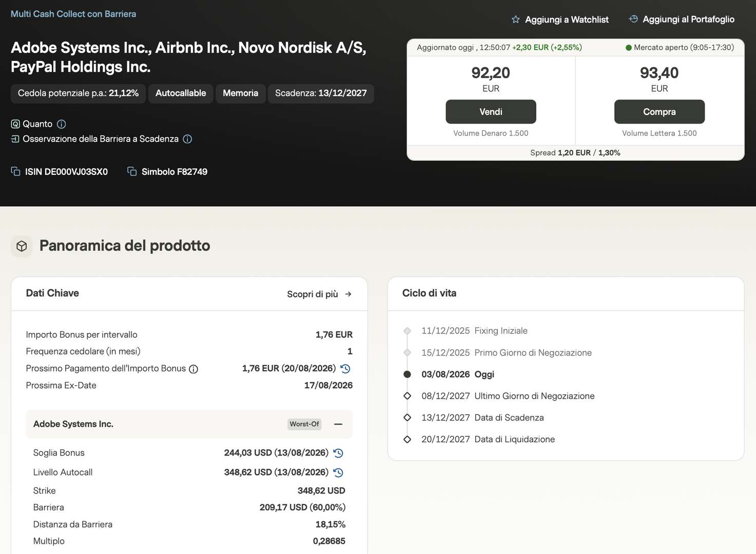Viewport: 756px width, 554px height.
Task: Click Prossima Ex-Date value 17/08/2026
Action: click(328, 385)
